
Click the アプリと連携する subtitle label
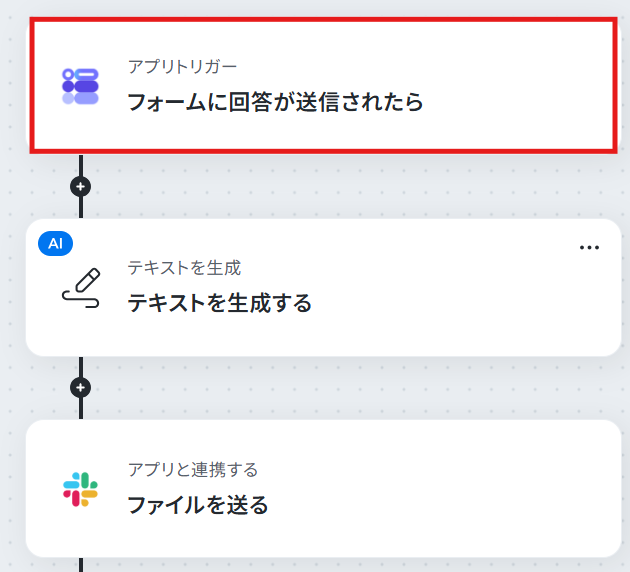(193, 470)
